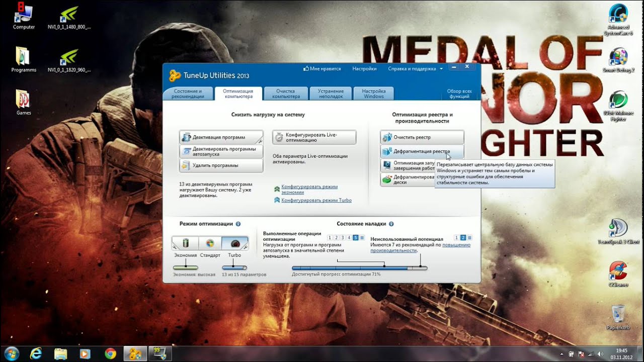Image resolution: width=644 pixels, height=362 pixels.
Task: Click the disk defragmentation icon
Action: click(x=387, y=179)
